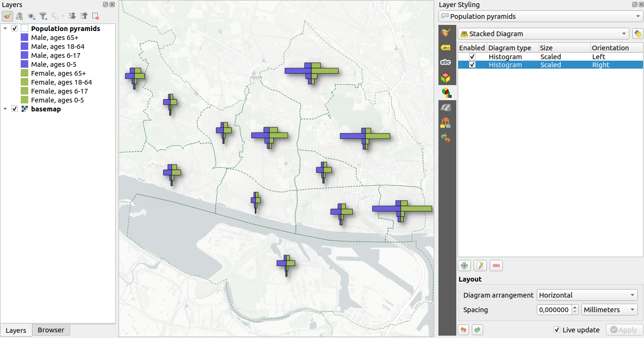Collapse all layers using the toolbar icon
The width and height of the screenshot is (644, 338).
pos(84,16)
